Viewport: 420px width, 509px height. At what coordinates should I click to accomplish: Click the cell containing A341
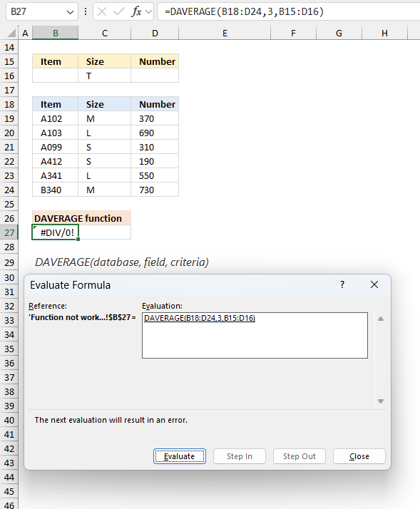click(55, 176)
